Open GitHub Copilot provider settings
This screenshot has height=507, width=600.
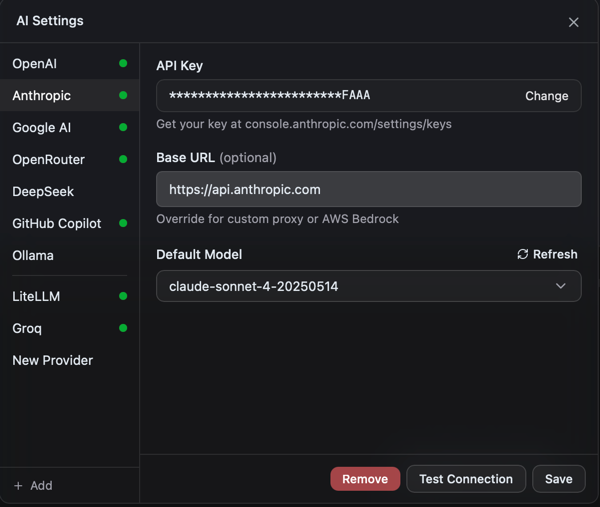click(x=70, y=223)
